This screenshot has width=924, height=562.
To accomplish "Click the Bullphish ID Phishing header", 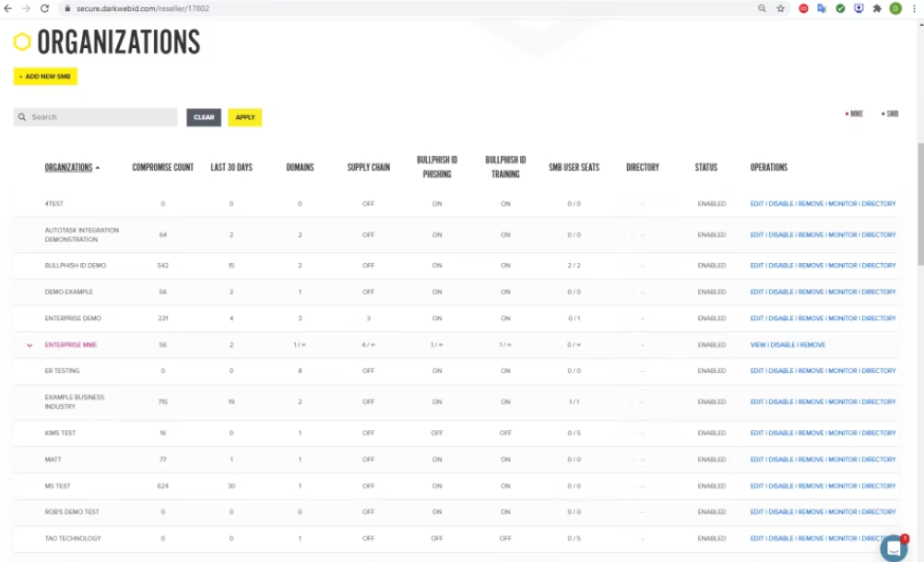I will tap(437, 167).
